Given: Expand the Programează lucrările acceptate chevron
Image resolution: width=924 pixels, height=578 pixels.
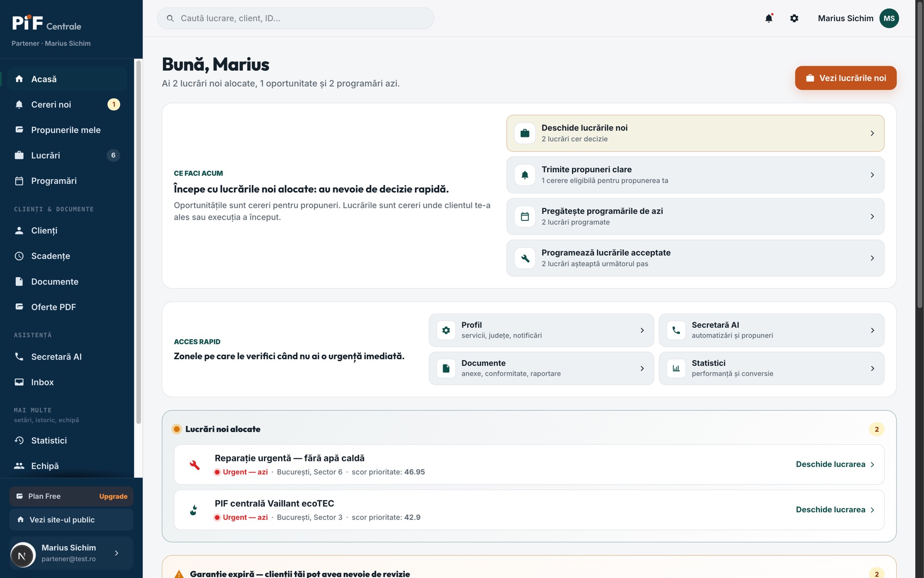Looking at the screenshot, I should tap(872, 258).
